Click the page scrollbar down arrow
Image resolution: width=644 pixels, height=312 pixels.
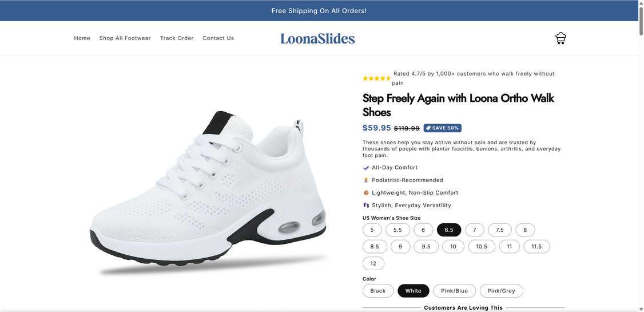coord(641,309)
